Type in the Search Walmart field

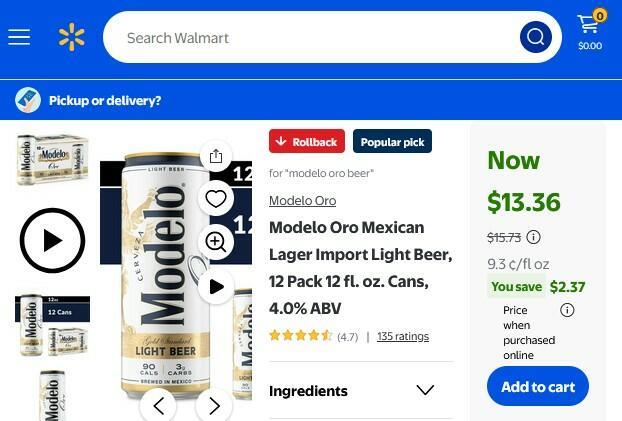pos(310,38)
